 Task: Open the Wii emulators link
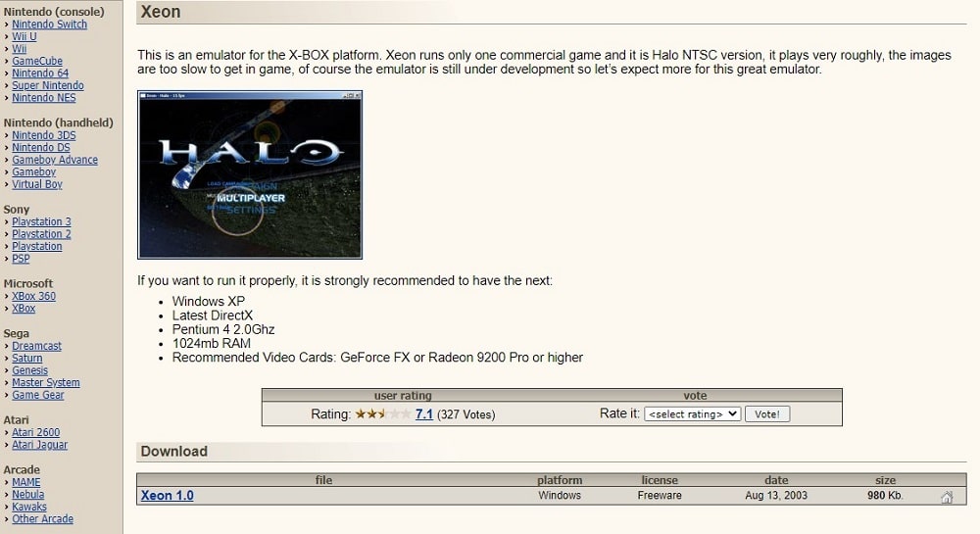[20, 49]
